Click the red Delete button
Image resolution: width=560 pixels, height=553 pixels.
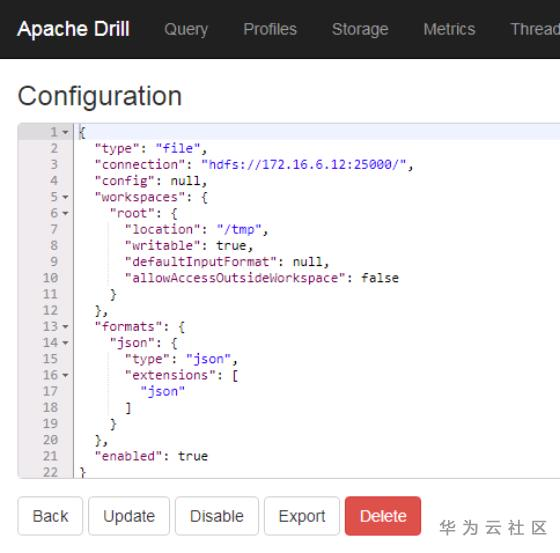[x=383, y=516]
